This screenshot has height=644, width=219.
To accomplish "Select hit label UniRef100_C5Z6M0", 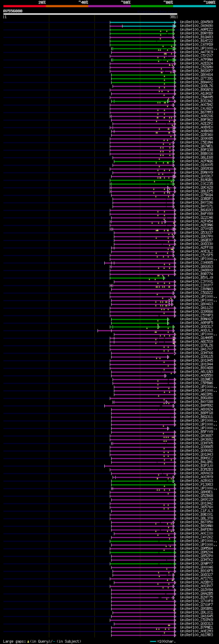I will click(x=196, y=67).
